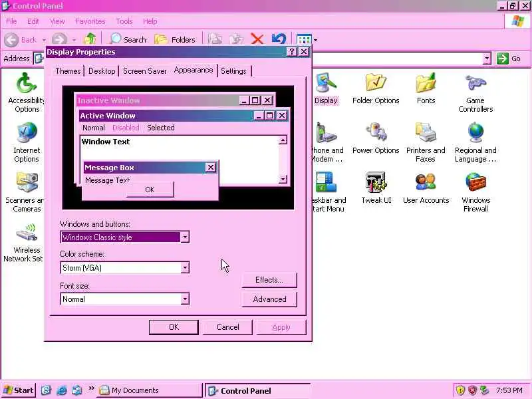The image size is (532, 399).
Task: Click OK in Display Properties
Action: (174, 327)
